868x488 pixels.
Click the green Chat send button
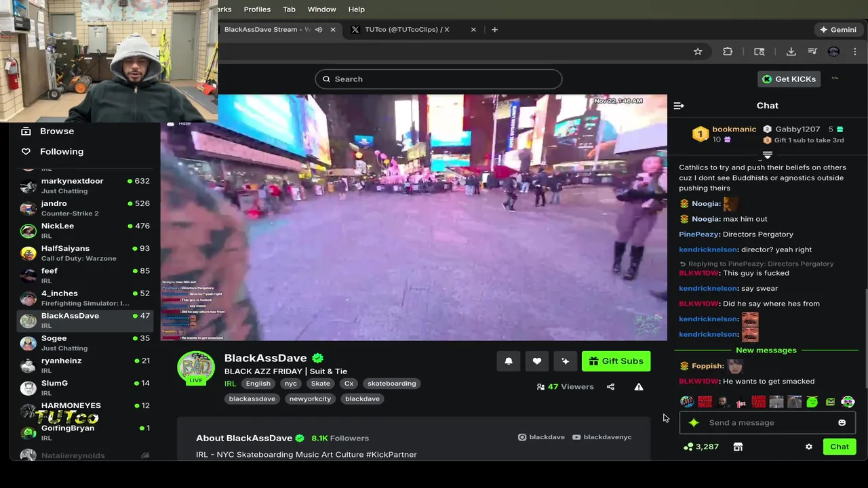(x=840, y=447)
